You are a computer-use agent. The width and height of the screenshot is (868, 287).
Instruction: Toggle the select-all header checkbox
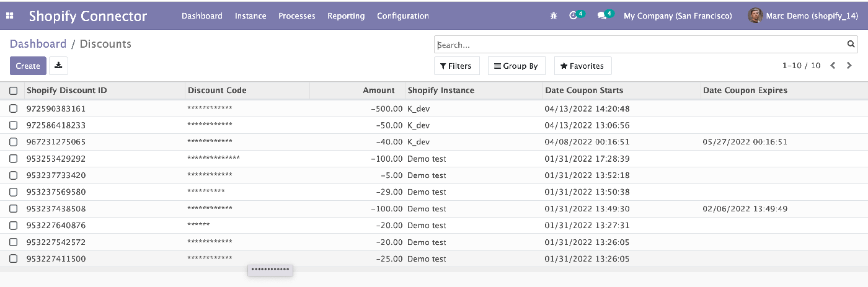point(13,91)
